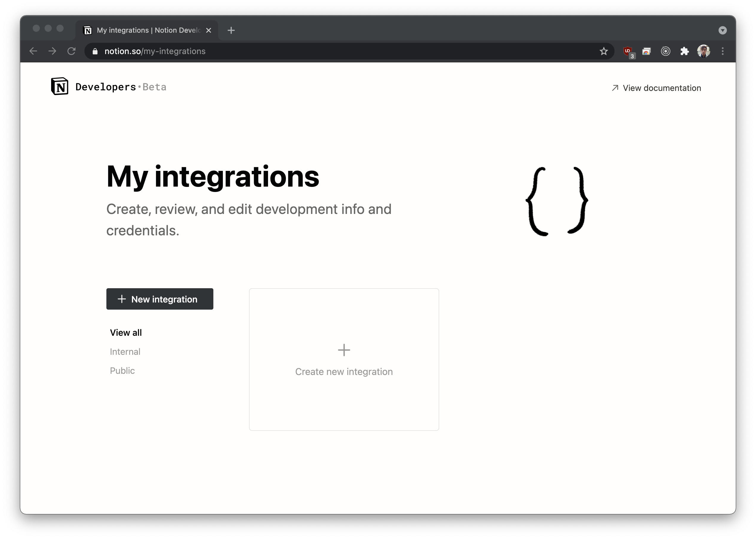This screenshot has height=539, width=756.
Task: Click the rainbow window extension icon
Action: [646, 51]
